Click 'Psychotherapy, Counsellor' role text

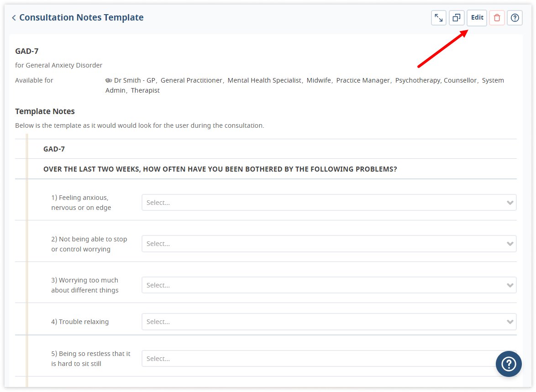point(436,80)
